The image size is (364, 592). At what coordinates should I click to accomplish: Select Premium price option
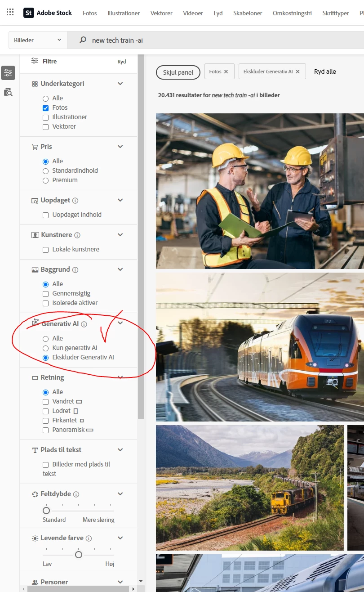point(45,180)
